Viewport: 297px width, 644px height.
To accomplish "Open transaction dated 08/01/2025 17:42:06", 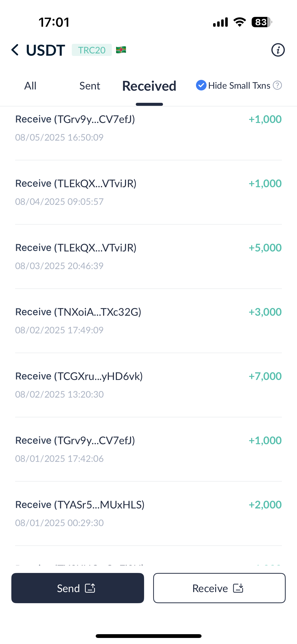I will click(x=148, y=449).
